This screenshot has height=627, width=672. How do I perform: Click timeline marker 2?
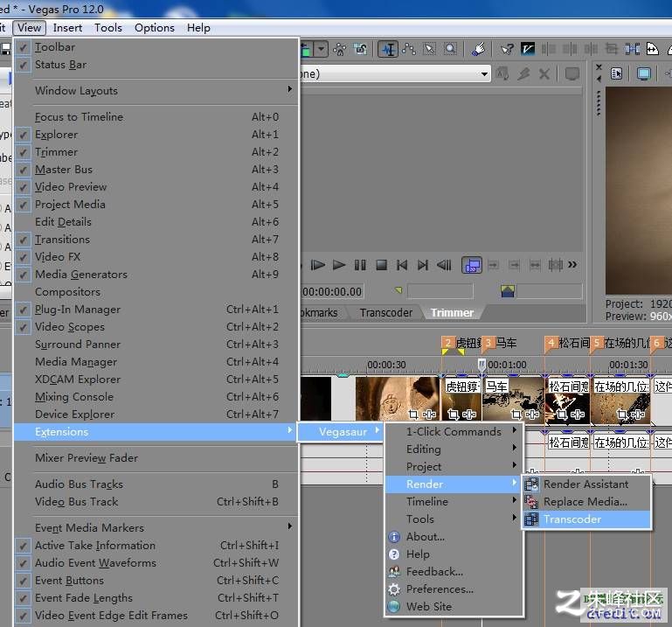pyautogui.click(x=448, y=343)
